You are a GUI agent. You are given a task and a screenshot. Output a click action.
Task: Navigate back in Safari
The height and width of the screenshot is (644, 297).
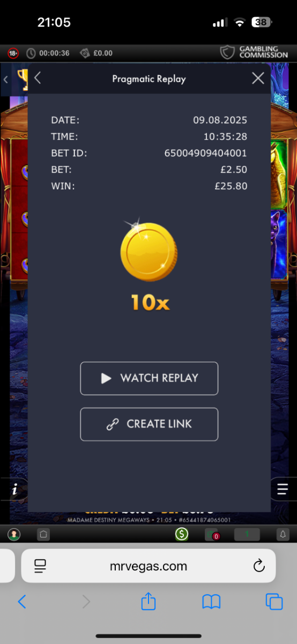(22, 602)
